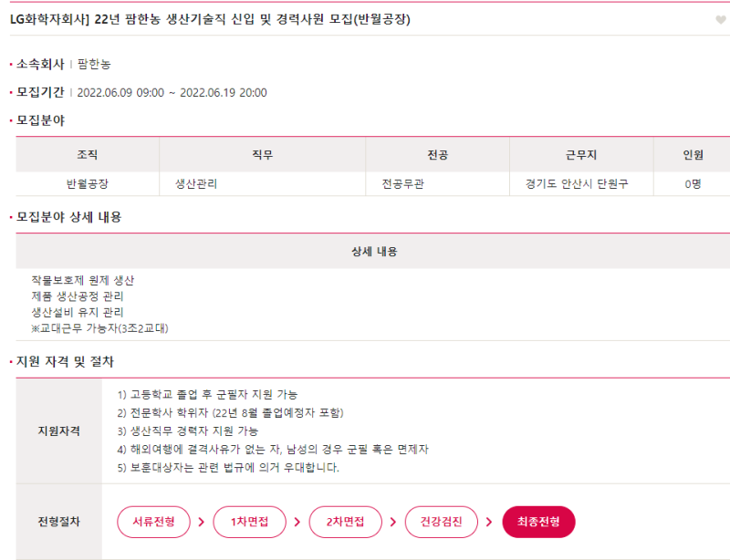Click the arrow after 1차면접
The image size is (730, 560).
pyautogui.click(x=296, y=522)
